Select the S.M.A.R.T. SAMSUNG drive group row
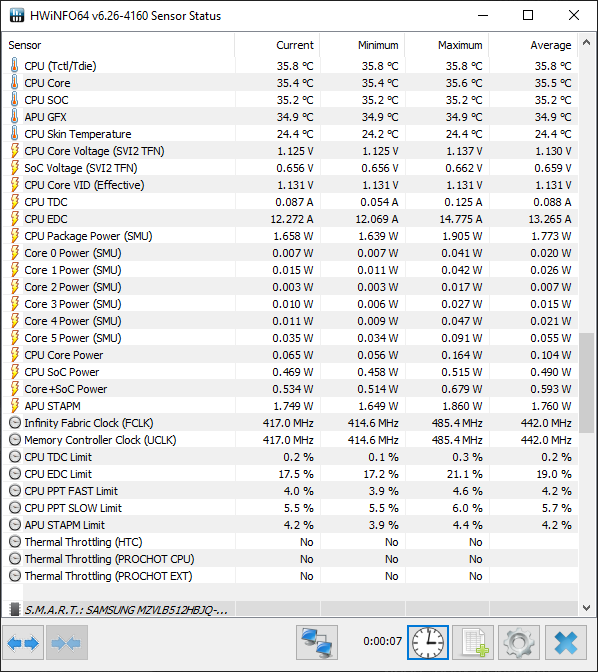This screenshot has width=598, height=672. (290, 609)
